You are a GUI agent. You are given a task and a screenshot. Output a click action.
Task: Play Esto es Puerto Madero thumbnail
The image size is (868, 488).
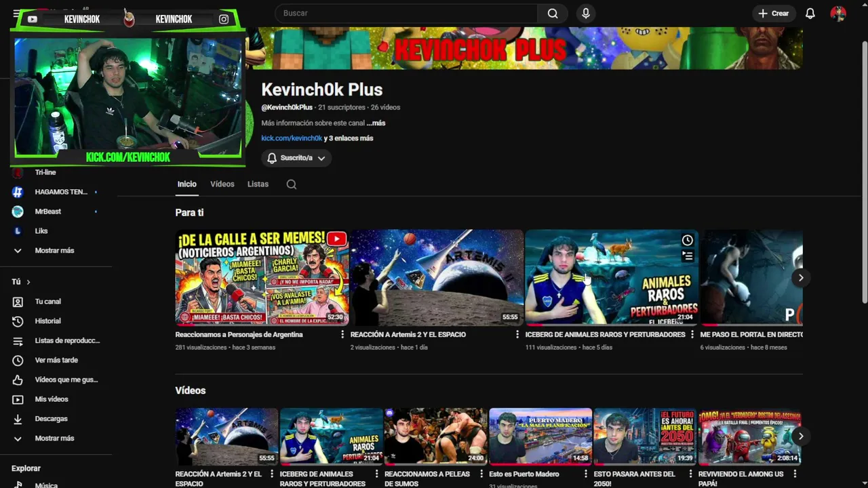point(540,436)
